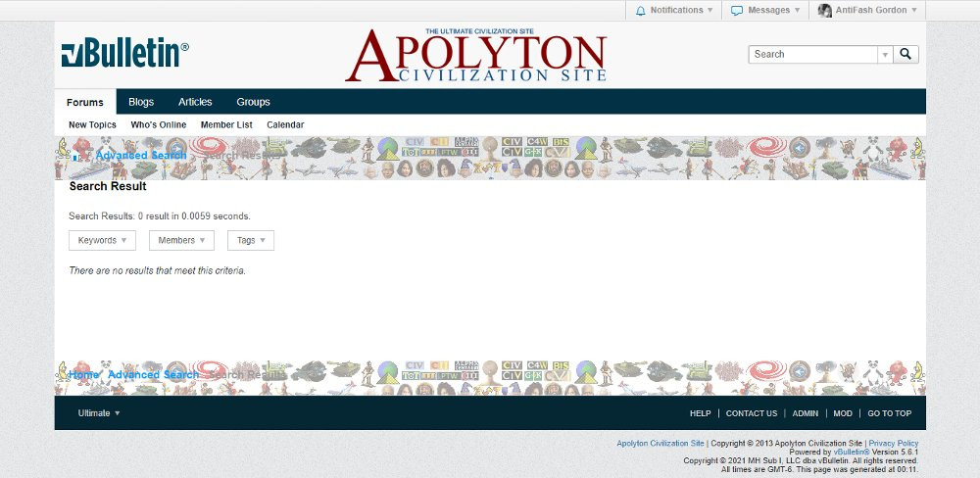Open the Ultimate style chooser dropdown
This screenshot has width=980, height=478.
99,413
